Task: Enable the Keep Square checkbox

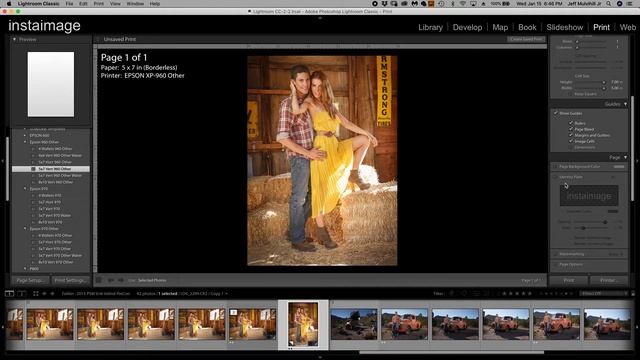Action: pos(571,94)
